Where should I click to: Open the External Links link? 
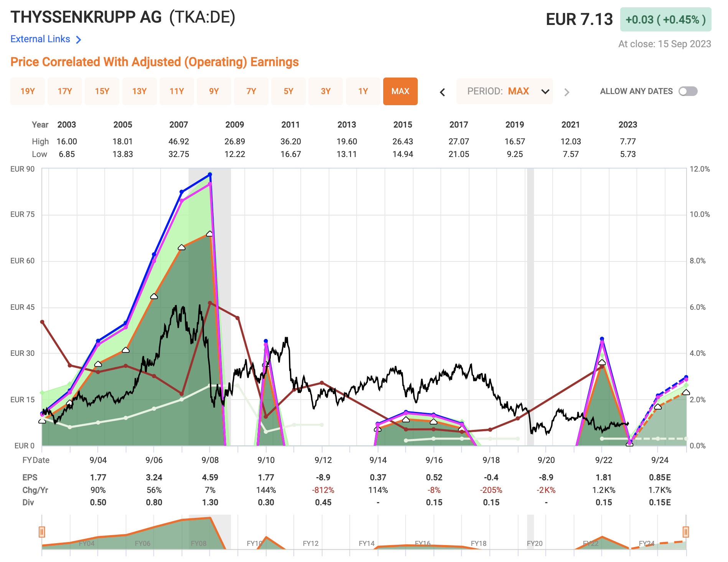tap(40, 39)
